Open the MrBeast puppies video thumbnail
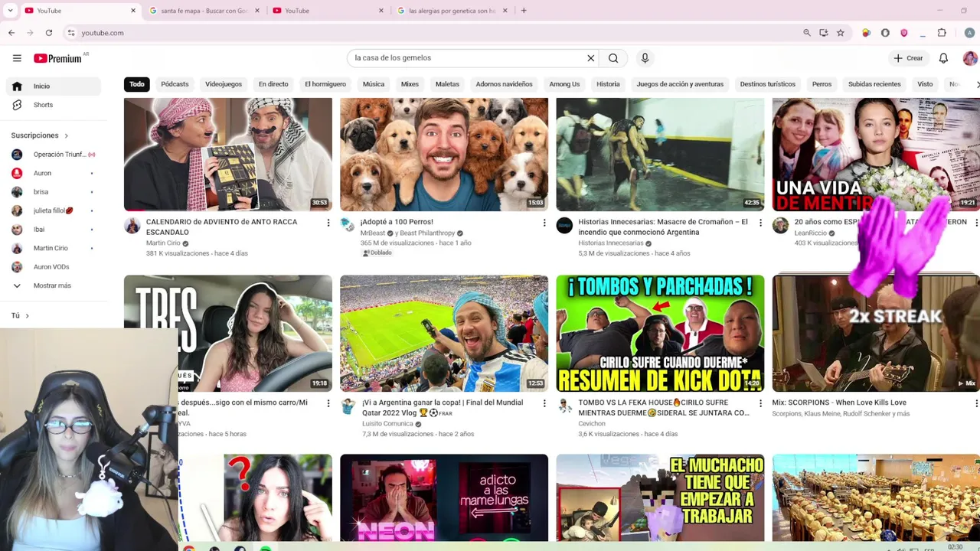Viewport: 980px width, 551px height. coord(444,155)
